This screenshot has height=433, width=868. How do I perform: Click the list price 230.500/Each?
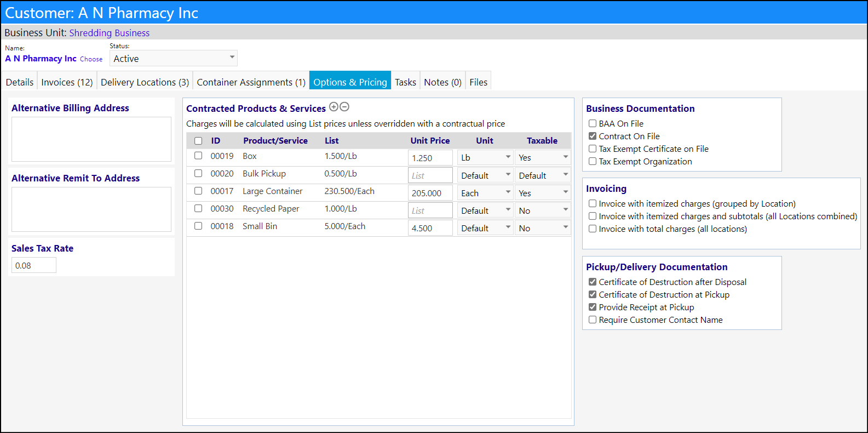(349, 191)
